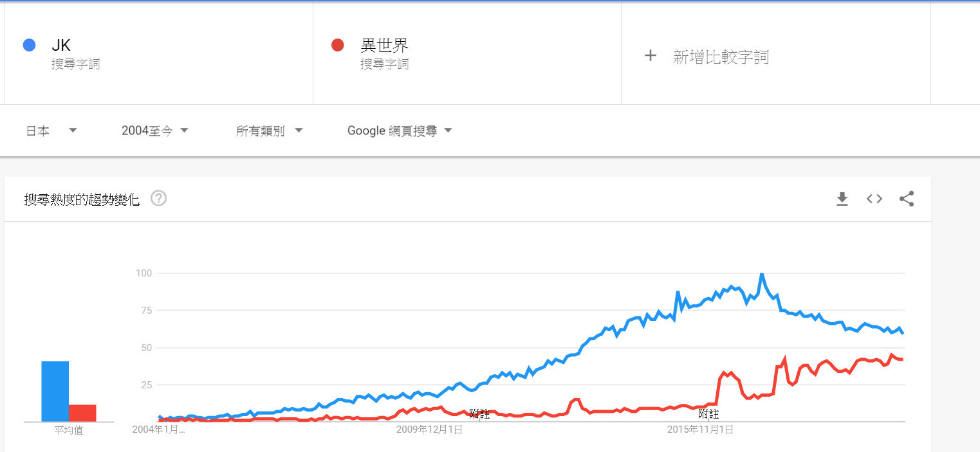Expand the 2004至今 time range dropdown
Viewport: 980px width, 452px height.
click(x=154, y=131)
